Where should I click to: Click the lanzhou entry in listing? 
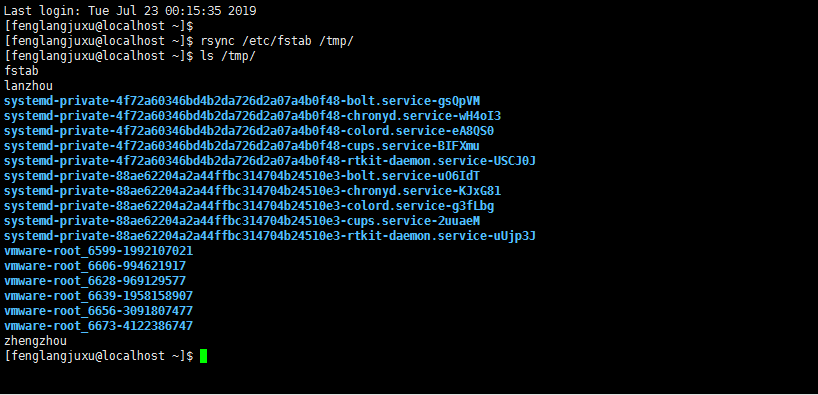(28, 86)
